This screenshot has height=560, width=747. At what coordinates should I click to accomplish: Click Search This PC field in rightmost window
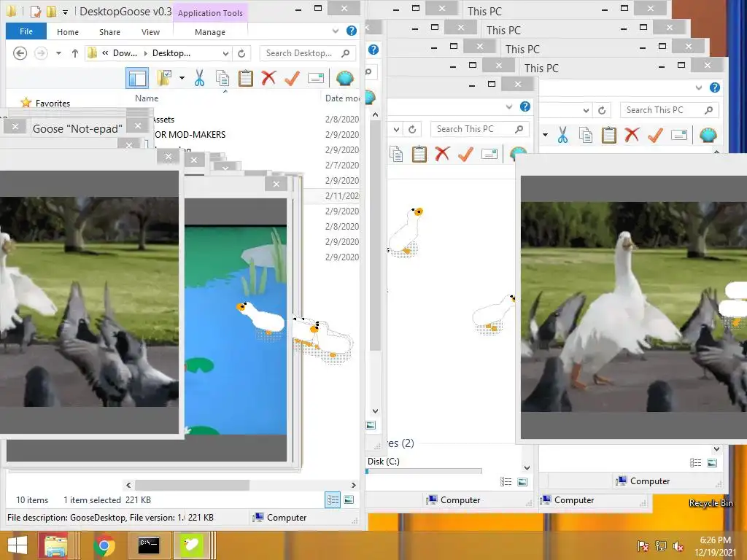pos(669,110)
